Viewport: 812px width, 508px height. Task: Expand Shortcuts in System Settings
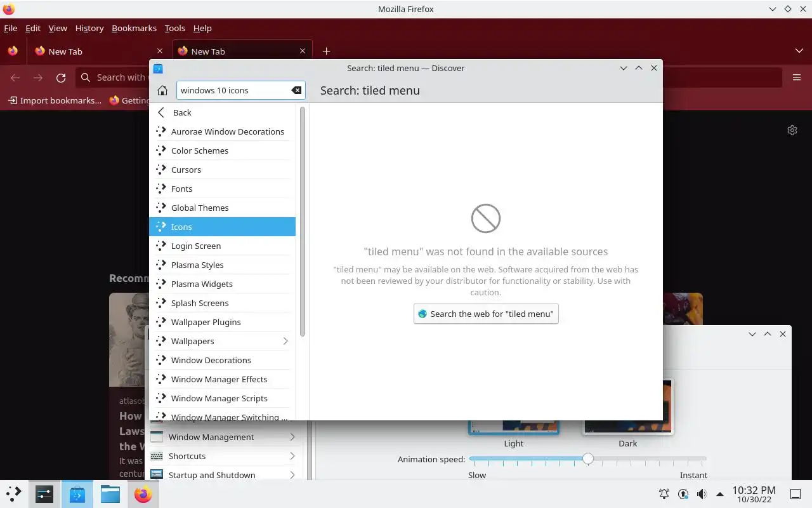(x=292, y=456)
